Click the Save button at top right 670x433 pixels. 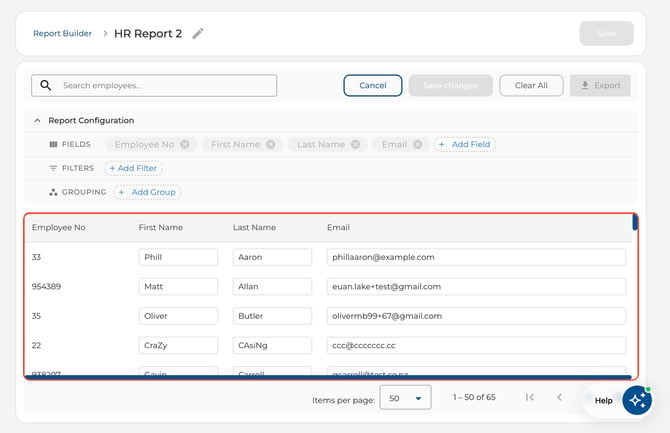606,33
